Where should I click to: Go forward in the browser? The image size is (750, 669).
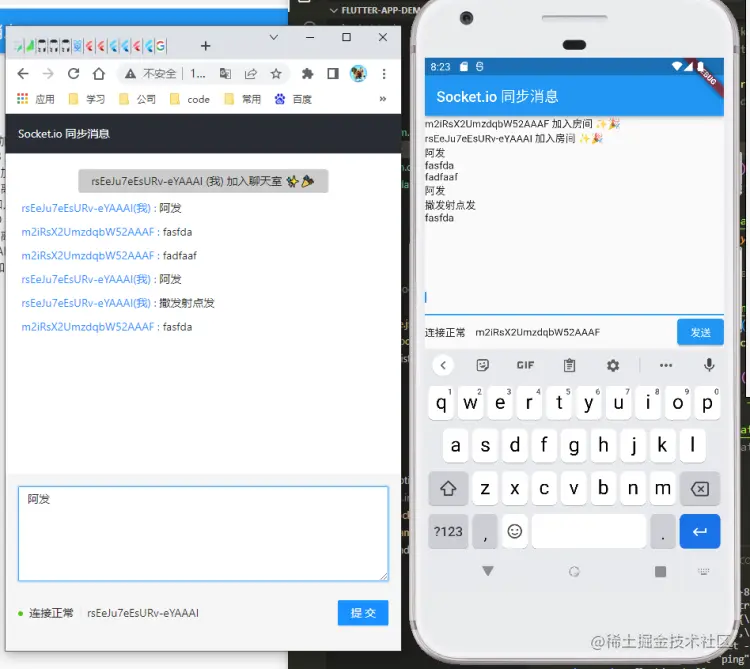tap(48, 74)
